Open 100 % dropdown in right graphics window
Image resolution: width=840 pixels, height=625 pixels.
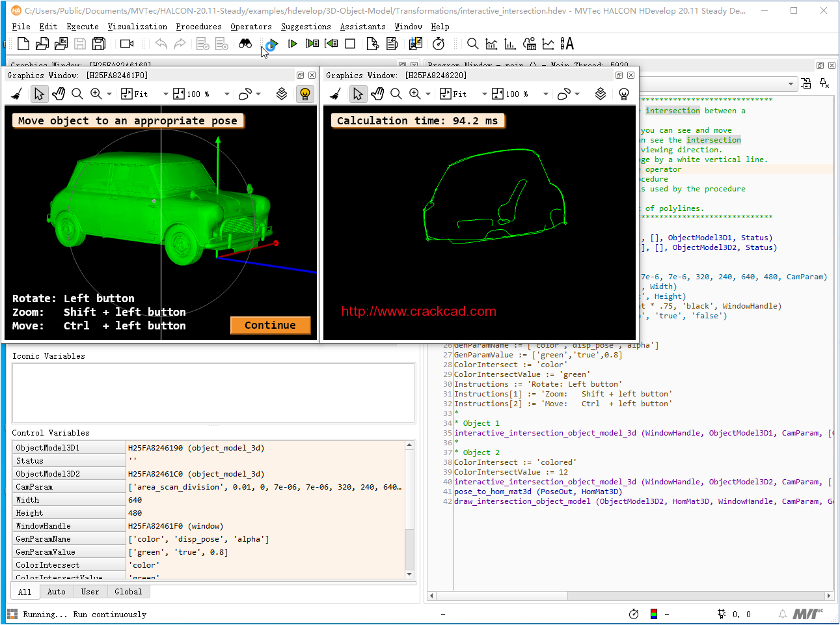[546, 94]
